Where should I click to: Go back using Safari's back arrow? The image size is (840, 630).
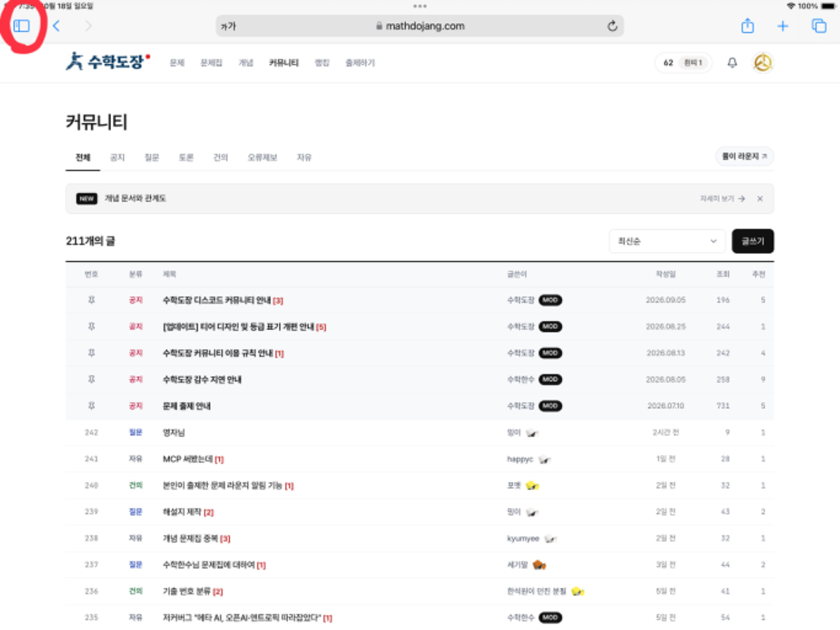[x=56, y=26]
